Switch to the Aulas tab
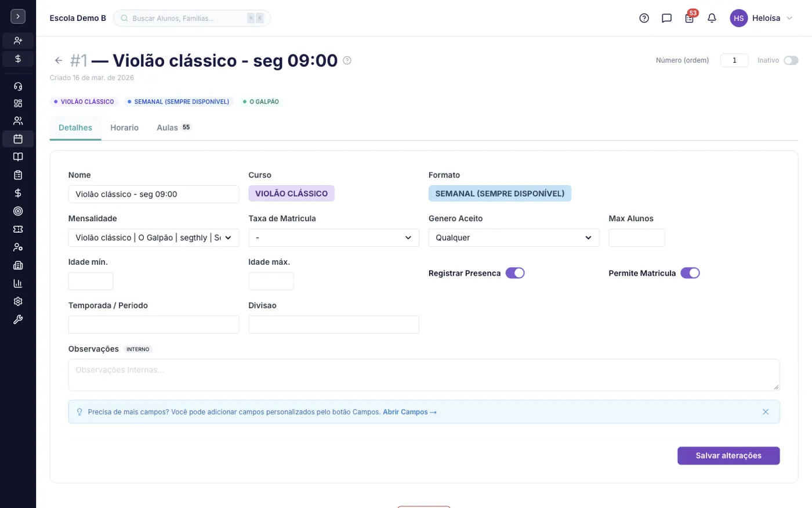The width and height of the screenshot is (812, 508). (x=173, y=128)
